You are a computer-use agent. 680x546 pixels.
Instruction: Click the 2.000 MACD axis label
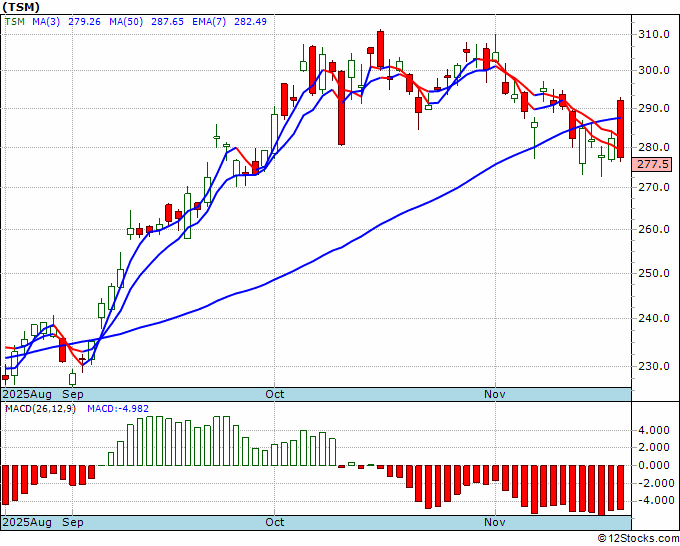(653, 447)
